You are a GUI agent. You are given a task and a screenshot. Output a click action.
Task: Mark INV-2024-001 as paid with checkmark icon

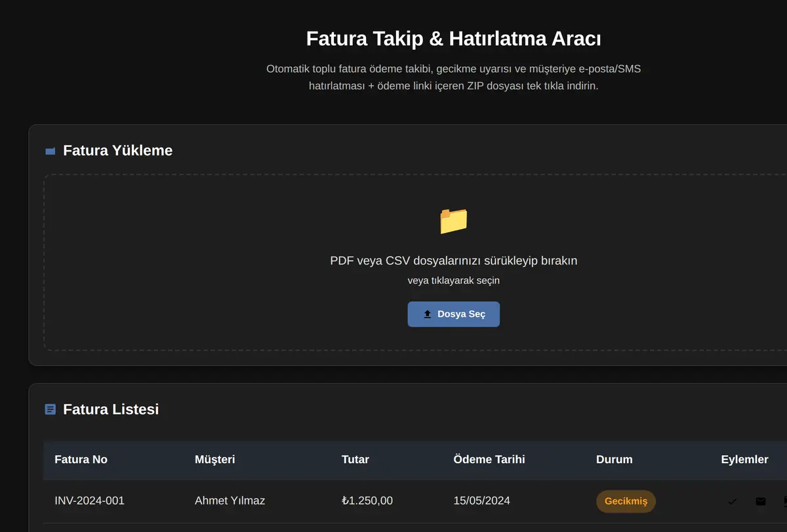(733, 502)
